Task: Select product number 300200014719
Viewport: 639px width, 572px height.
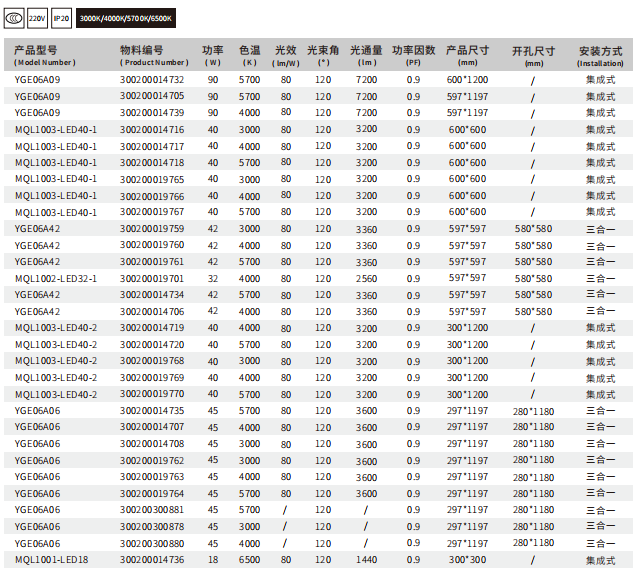Action: pos(152,328)
